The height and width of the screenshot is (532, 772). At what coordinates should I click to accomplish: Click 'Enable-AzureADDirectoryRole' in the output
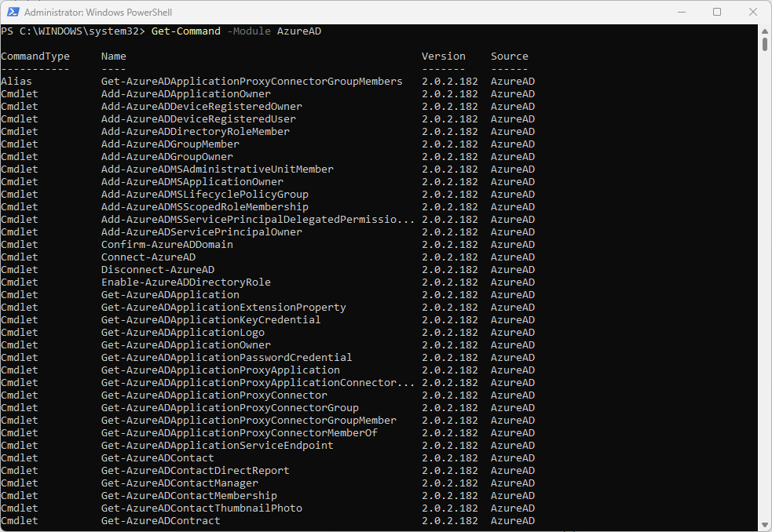pyautogui.click(x=185, y=282)
